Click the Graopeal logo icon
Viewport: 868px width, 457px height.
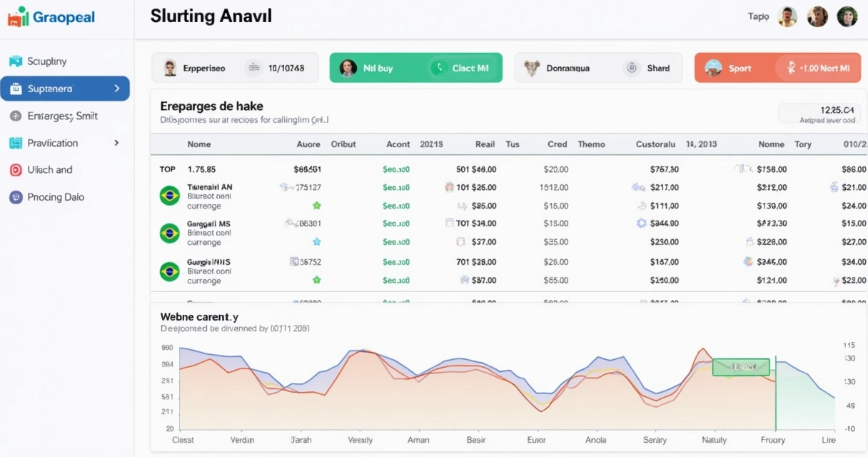pyautogui.click(x=18, y=16)
